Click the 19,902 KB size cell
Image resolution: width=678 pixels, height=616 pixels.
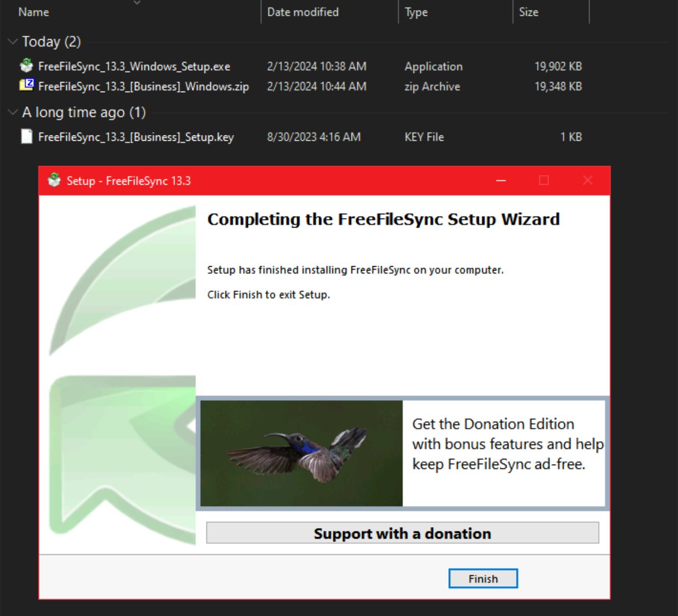click(558, 66)
